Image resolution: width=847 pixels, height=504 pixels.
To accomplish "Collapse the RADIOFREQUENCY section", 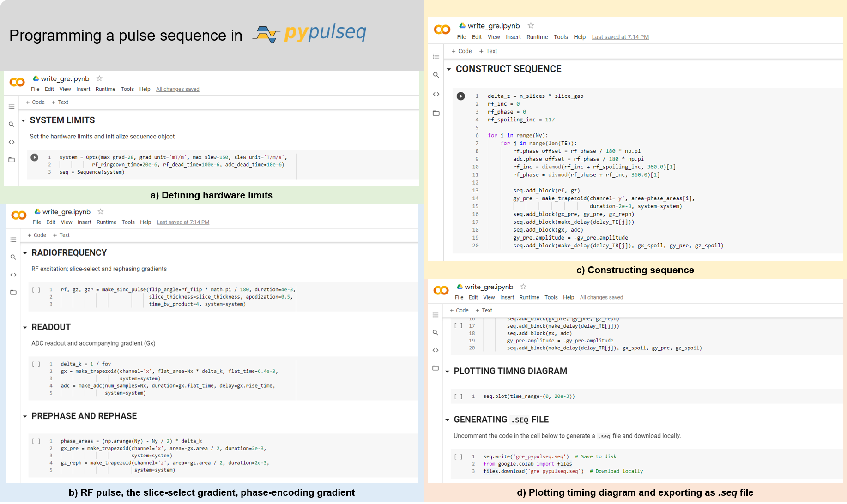I will (x=25, y=253).
